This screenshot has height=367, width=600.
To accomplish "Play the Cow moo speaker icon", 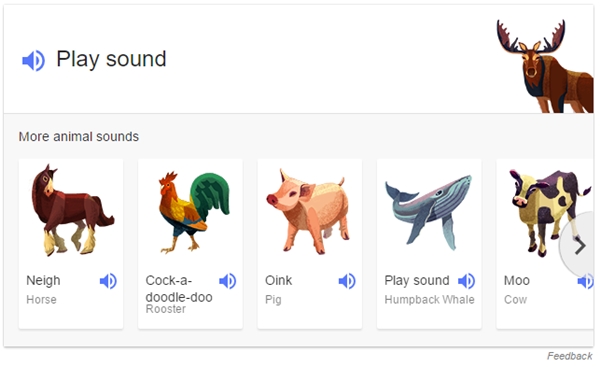I will pyautogui.click(x=585, y=281).
